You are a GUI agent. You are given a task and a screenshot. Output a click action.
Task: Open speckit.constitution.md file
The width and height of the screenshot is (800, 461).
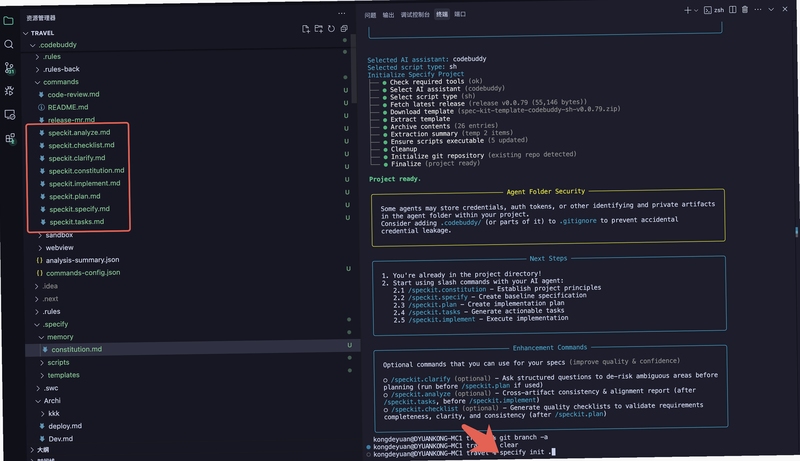click(86, 171)
